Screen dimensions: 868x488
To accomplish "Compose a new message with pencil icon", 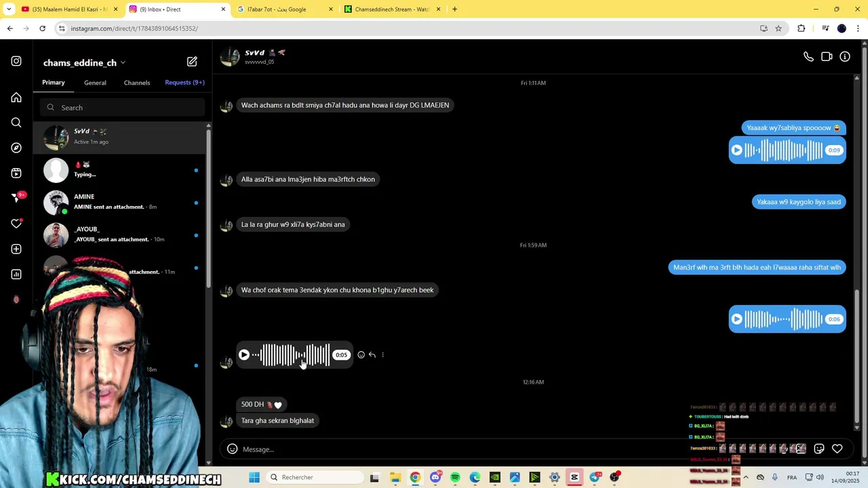I will [x=192, y=62].
